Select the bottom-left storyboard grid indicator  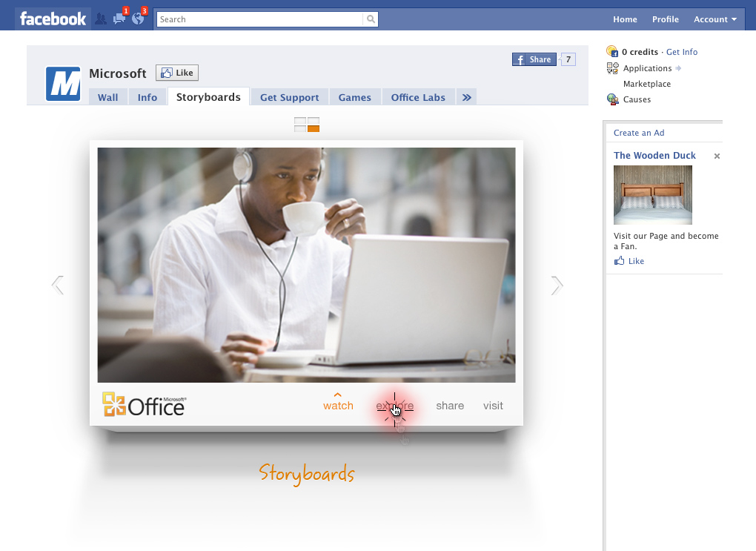click(300, 129)
